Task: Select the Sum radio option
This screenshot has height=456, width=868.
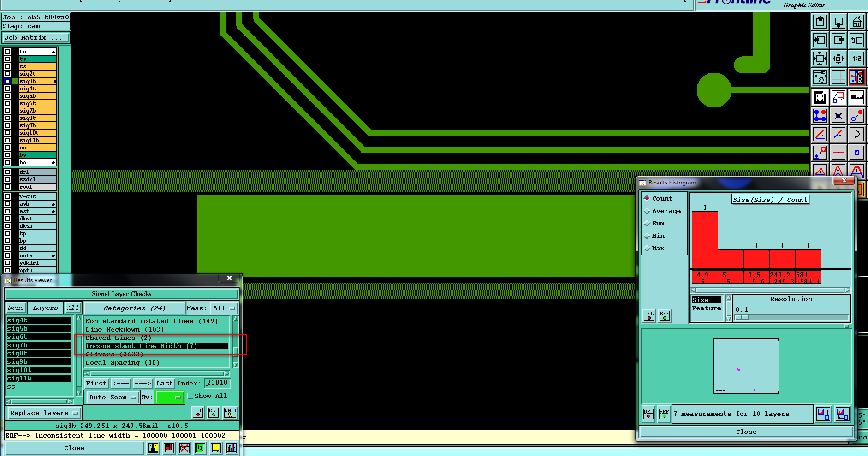Action: [x=647, y=223]
